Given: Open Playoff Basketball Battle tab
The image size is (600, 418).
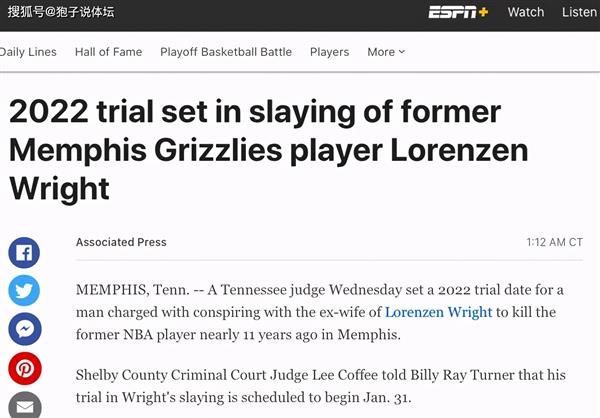Looking at the screenshot, I should pyautogui.click(x=226, y=52).
